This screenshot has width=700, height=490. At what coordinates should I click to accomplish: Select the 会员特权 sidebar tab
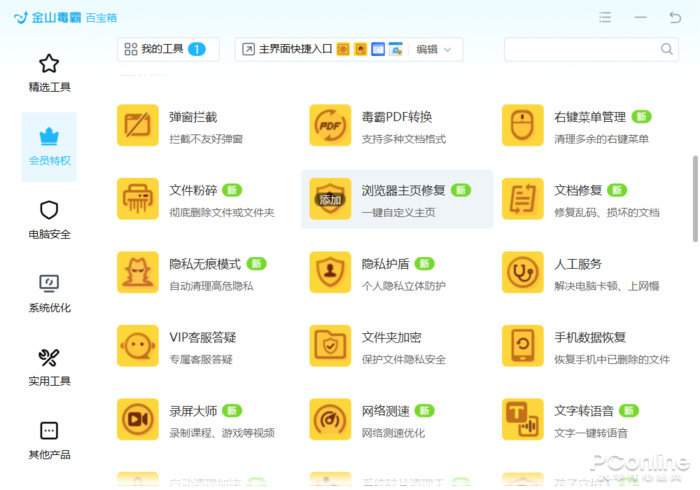[x=49, y=147]
